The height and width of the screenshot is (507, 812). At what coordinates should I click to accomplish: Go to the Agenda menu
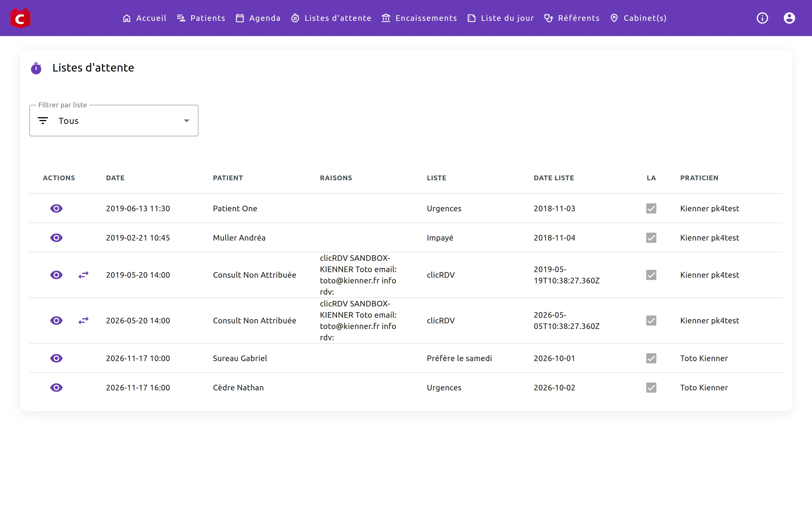[x=258, y=18]
